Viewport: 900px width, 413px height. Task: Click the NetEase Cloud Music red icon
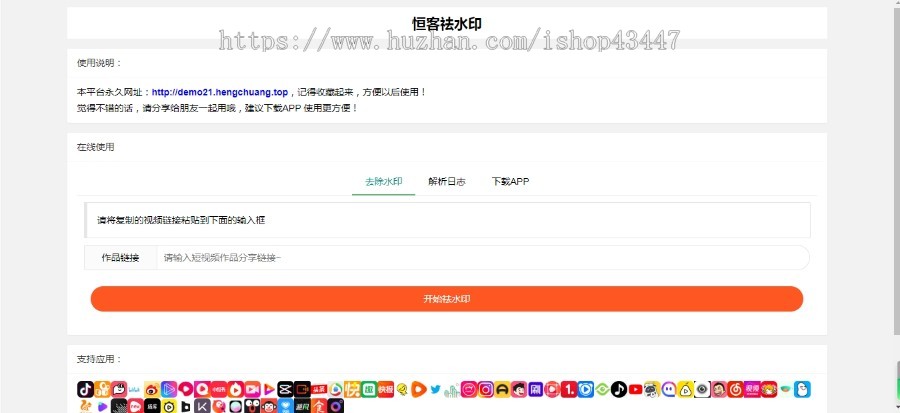(736, 389)
